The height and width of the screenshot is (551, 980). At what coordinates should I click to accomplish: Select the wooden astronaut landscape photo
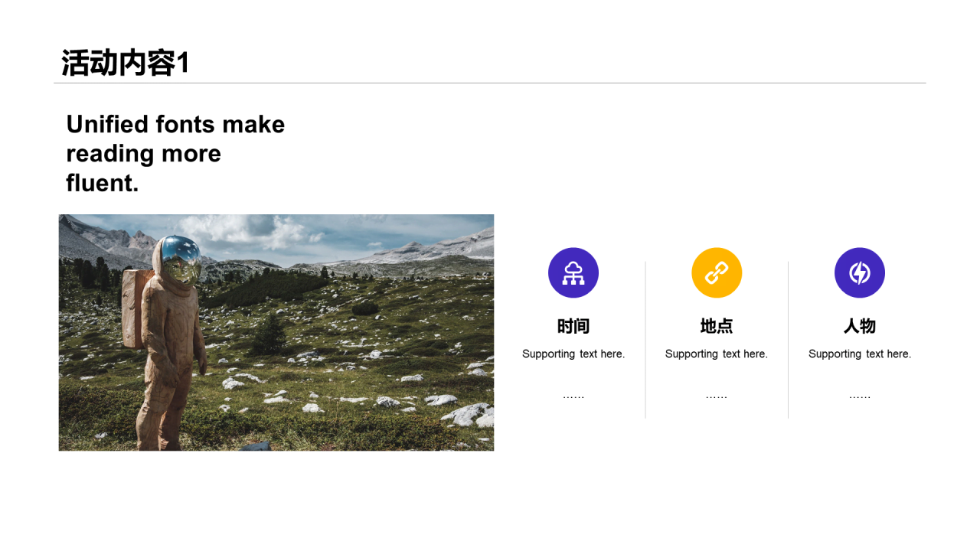point(276,332)
